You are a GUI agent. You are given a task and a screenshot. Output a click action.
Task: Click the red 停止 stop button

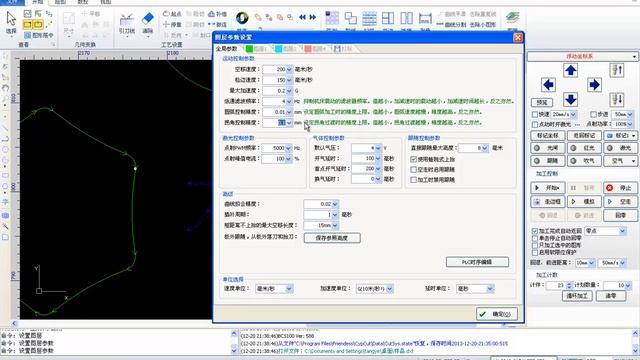click(x=620, y=188)
